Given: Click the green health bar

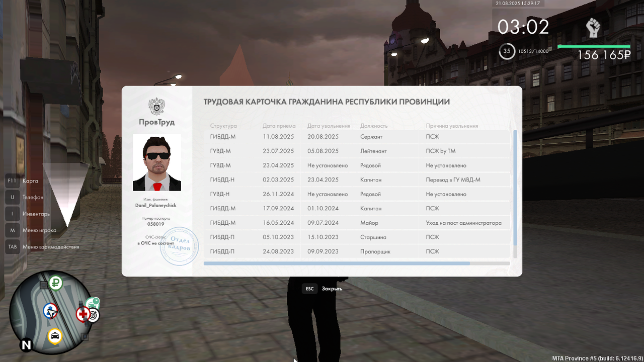Looking at the screenshot, I should pyautogui.click(x=594, y=47).
